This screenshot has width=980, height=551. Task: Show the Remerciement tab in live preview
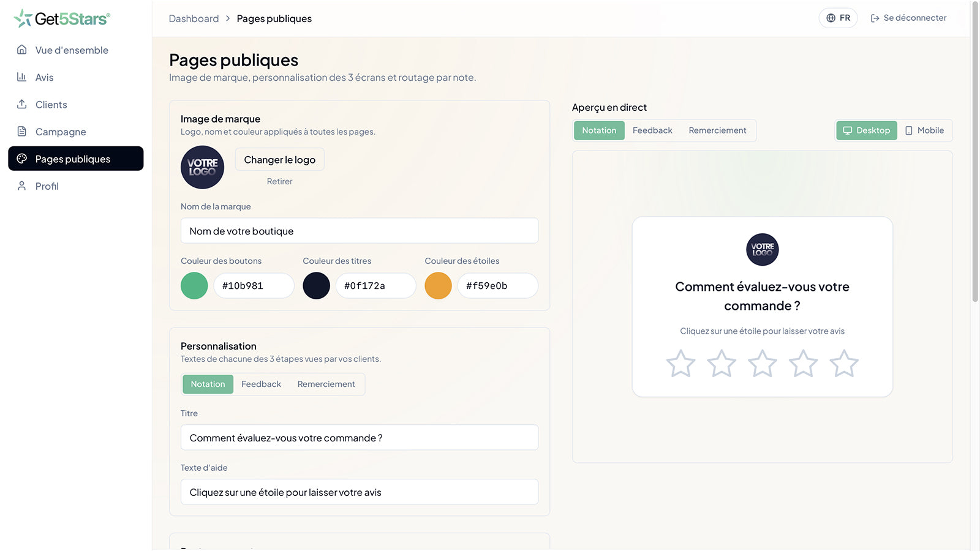717,130
